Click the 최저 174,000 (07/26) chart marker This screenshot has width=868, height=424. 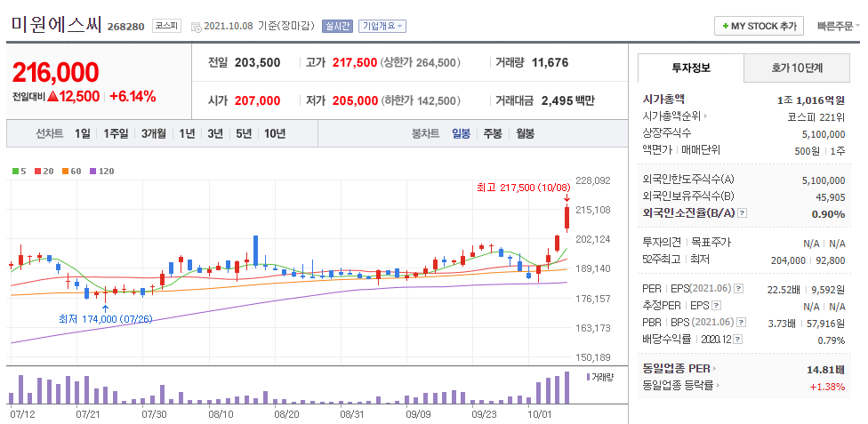tap(105, 319)
